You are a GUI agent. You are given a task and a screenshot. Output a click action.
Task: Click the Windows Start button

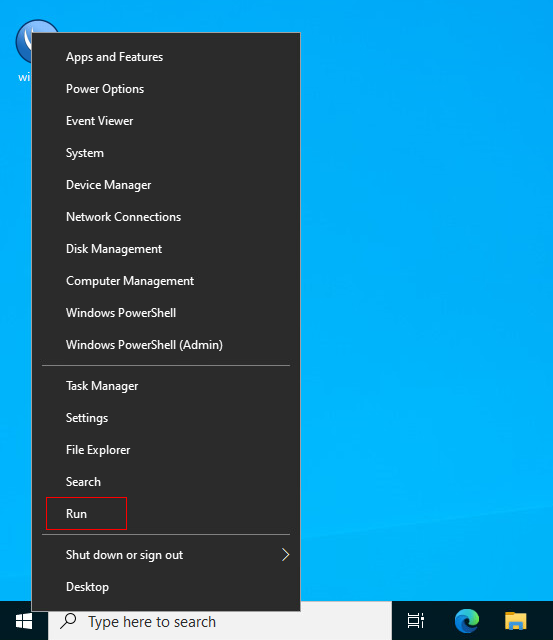click(24, 622)
